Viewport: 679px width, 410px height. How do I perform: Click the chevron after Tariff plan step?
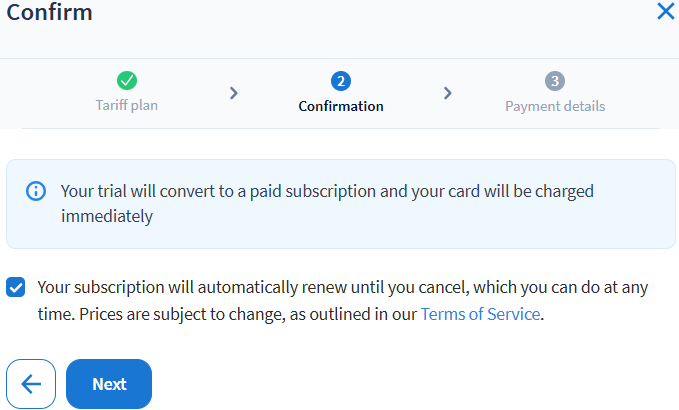pyautogui.click(x=234, y=93)
